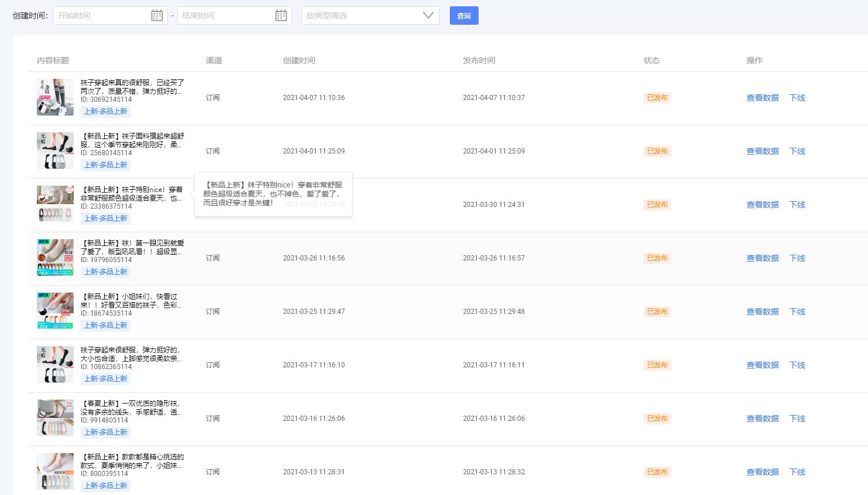View data for the 2021-03-25 post

(x=762, y=312)
